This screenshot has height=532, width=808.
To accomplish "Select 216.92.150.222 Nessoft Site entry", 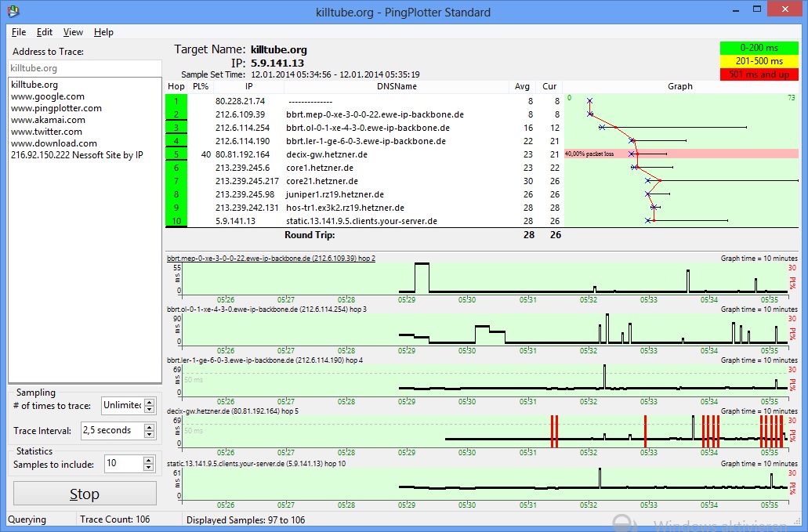I will tap(77, 155).
